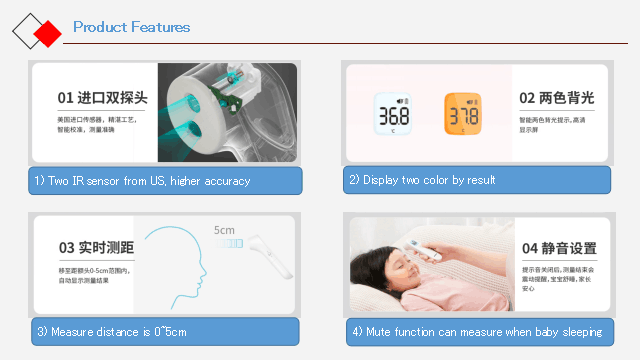Select the 04 静音设置 heading

560,248
